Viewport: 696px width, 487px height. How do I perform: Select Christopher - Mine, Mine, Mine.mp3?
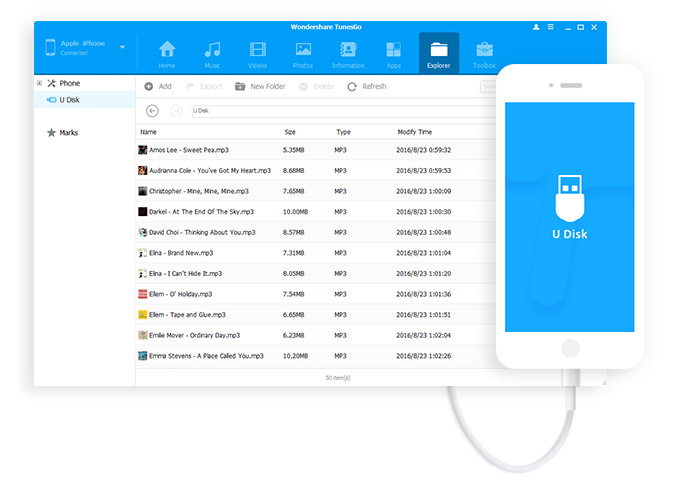pos(316,191)
